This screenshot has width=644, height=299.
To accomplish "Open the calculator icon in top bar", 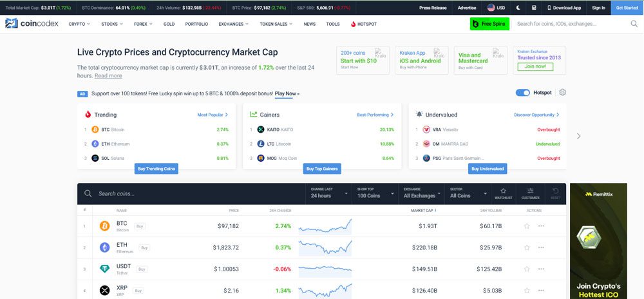I will [x=534, y=8].
